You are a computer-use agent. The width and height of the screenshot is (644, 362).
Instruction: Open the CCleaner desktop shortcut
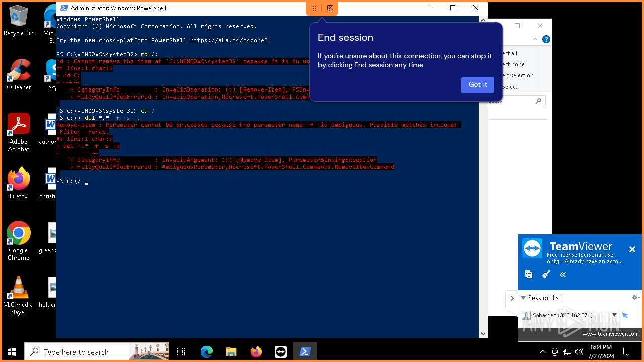click(19, 74)
